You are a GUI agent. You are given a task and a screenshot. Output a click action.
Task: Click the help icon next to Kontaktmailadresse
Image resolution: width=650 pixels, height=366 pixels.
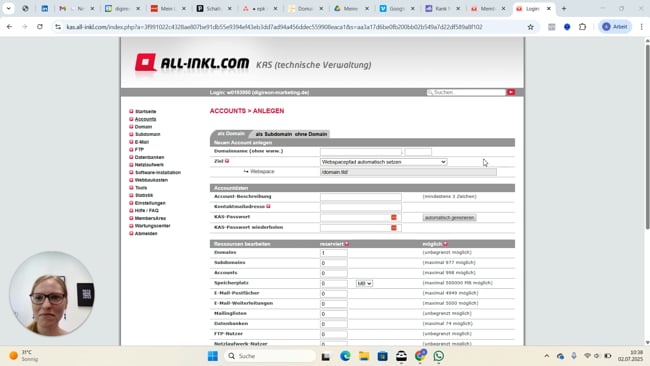pos(269,206)
